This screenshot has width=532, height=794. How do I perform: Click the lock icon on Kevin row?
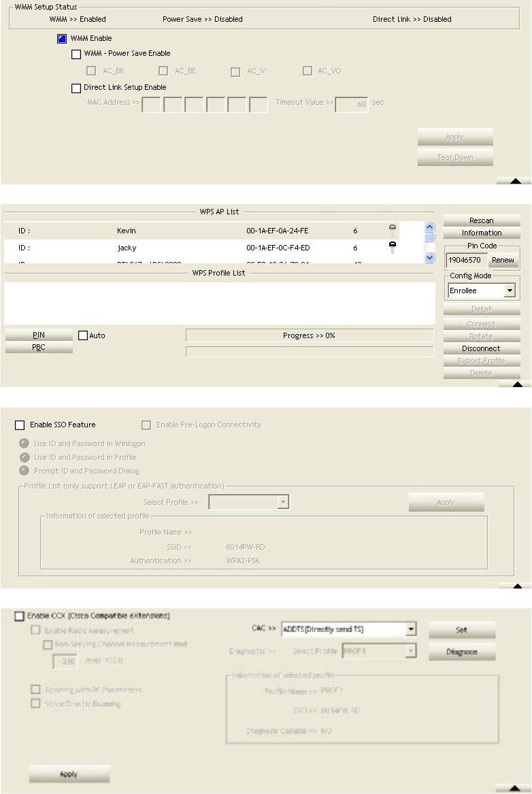pyautogui.click(x=393, y=231)
